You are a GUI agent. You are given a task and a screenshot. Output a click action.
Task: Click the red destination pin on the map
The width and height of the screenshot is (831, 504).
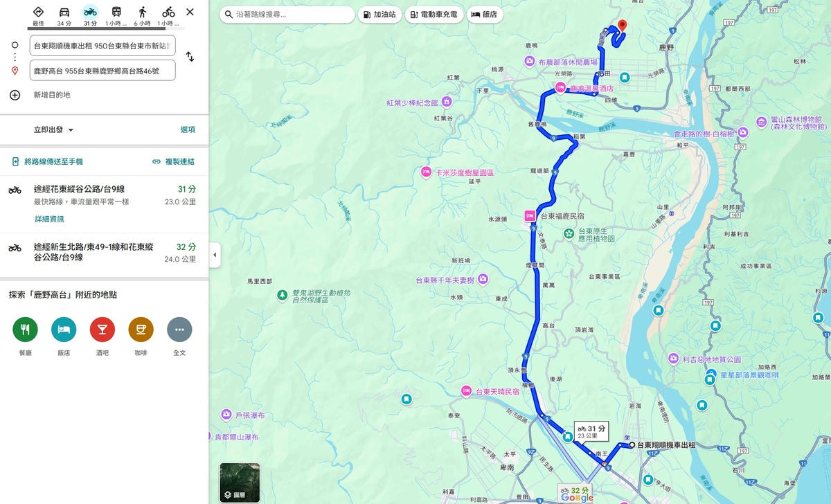coord(621,26)
